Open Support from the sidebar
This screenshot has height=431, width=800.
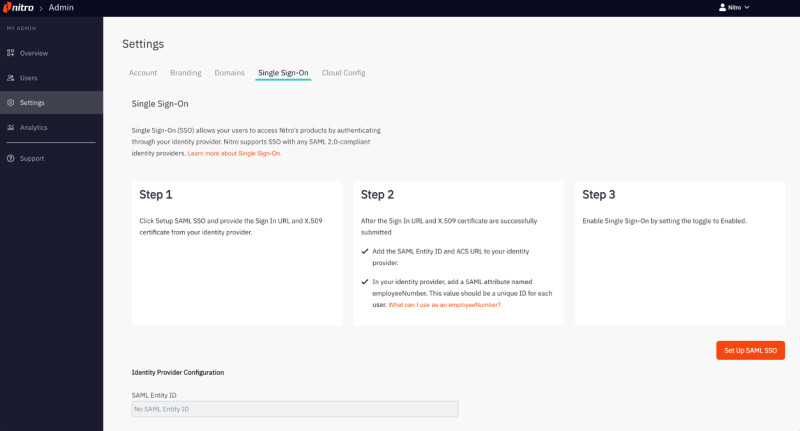[x=51, y=159]
